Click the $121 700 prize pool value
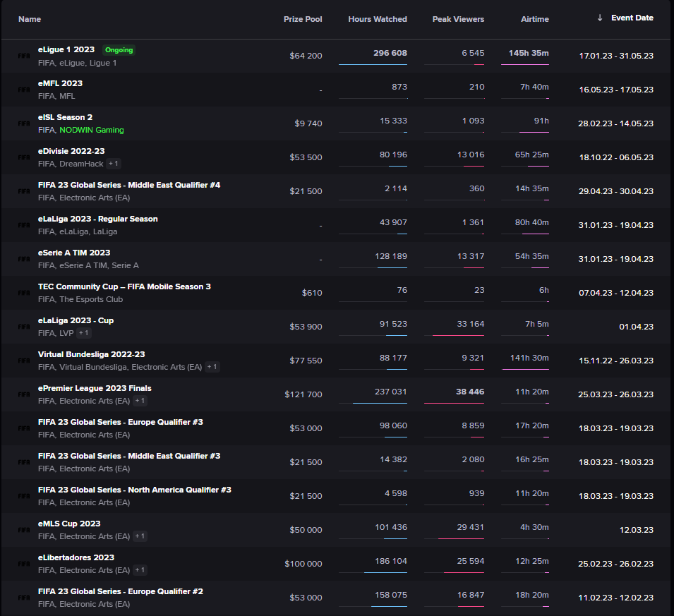 (x=303, y=394)
